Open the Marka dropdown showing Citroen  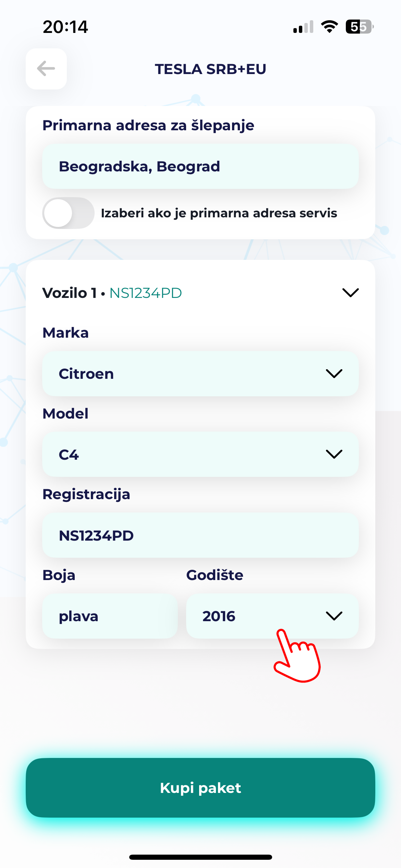tap(200, 374)
